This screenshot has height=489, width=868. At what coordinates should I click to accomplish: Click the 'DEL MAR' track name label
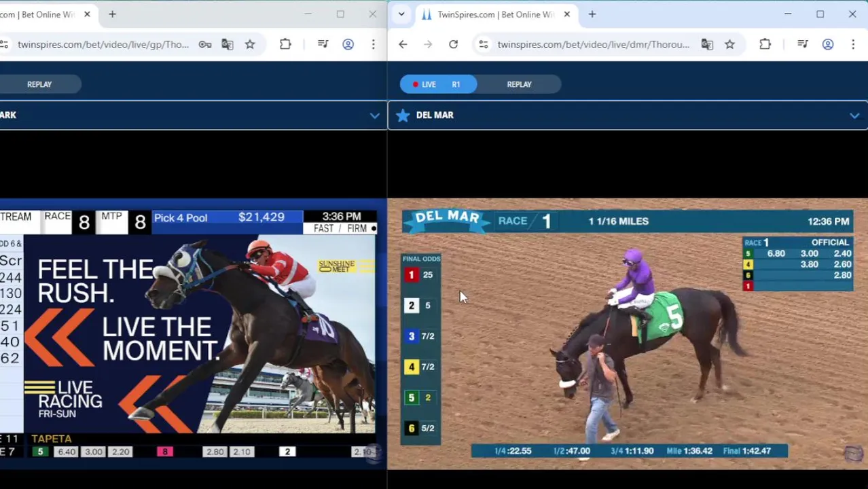click(x=435, y=115)
